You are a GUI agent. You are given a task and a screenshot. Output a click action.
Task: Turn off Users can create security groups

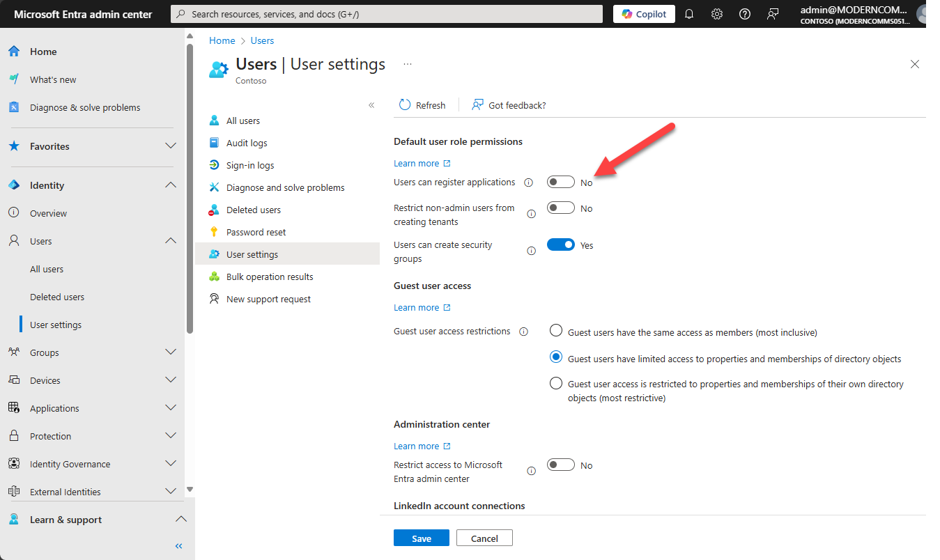point(561,245)
